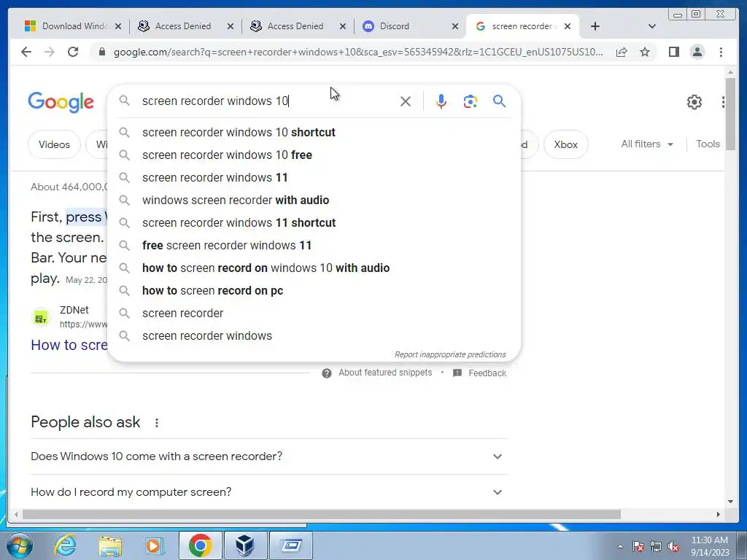Open the taskbar clock showing 11:30 AM
The height and width of the screenshot is (560, 747).
tap(710, 546)
